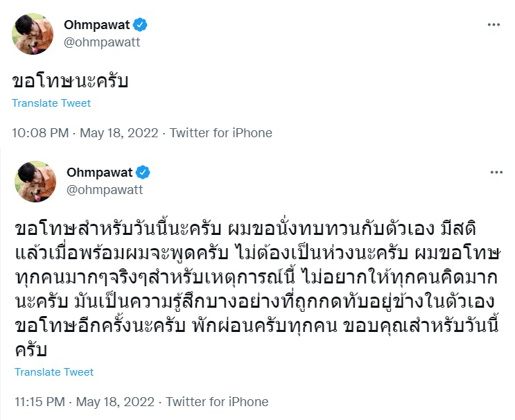Open more options on the 11:15 PM tweet
The height and width of the screenshot is (420, 515).
(496, 172)
